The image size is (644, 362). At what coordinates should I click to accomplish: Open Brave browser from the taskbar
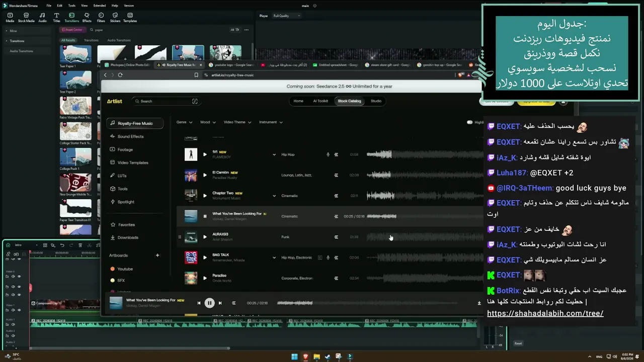coord(305,357)
